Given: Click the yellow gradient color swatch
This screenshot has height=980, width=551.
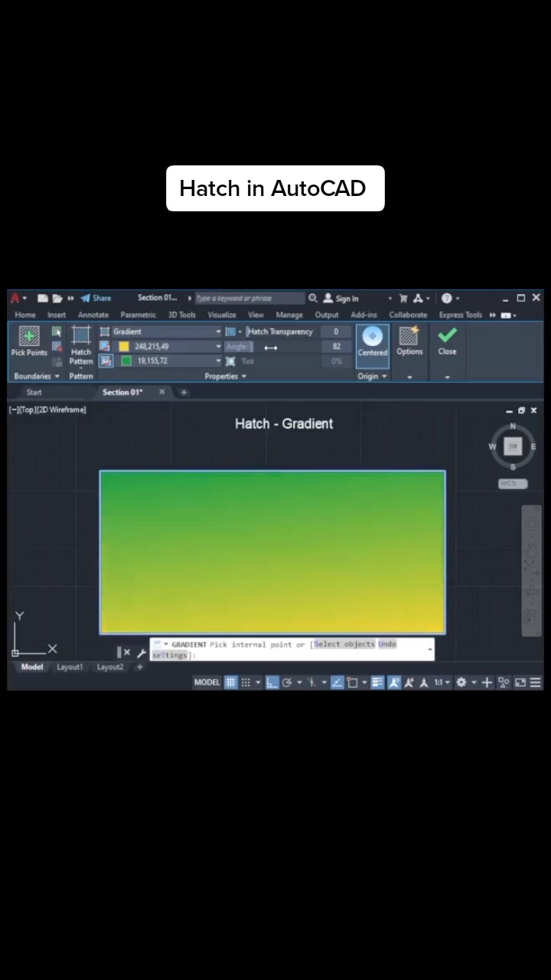Looking at the screenshot, I should click(124, 346).
